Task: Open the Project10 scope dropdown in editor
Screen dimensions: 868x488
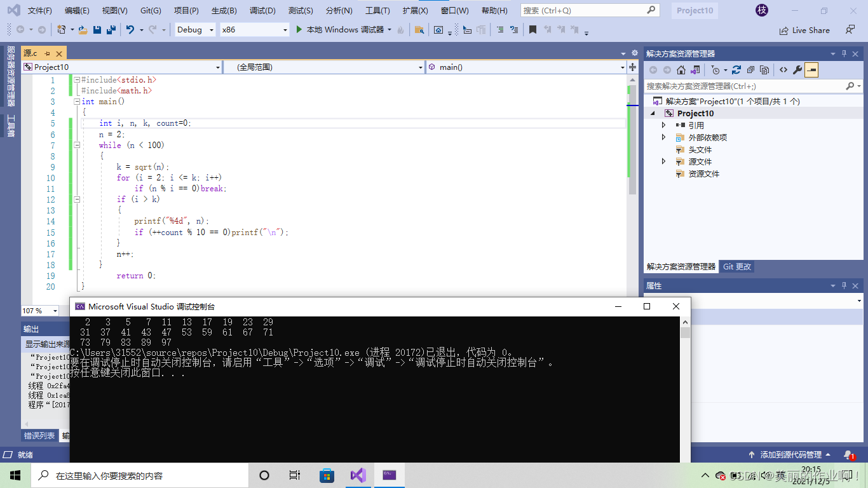Action: (121, 67)
